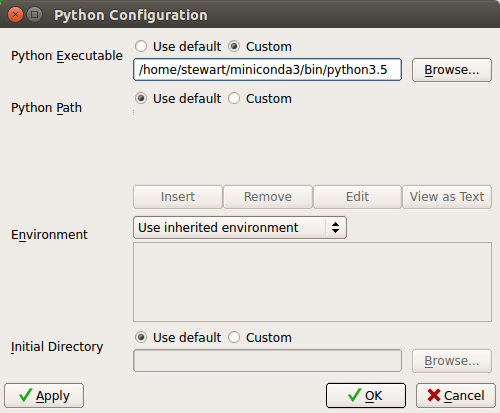Screen dimensions: 500x413
Task: Click the View as Text button
Action: pos(447,197)
